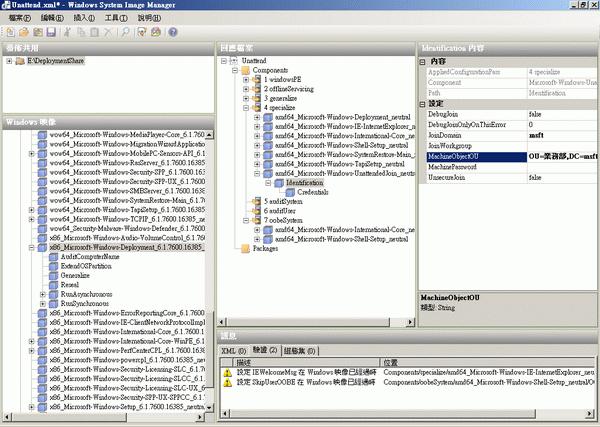
Task: Open the 檔案(F) menu
Action: pos(20,18)
